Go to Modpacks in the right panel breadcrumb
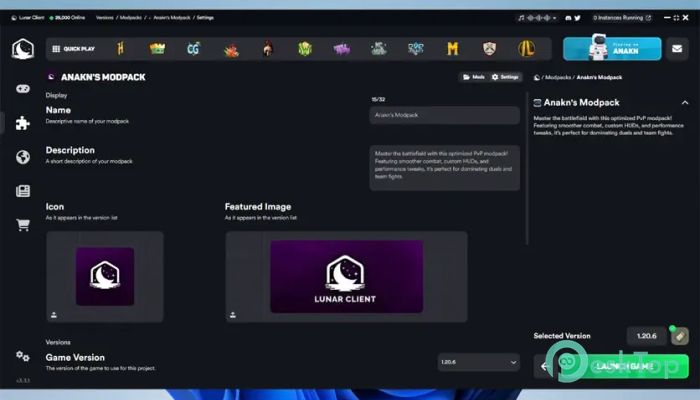The height and width of the screenshot is (400, 700). click(x=558, y=77)
